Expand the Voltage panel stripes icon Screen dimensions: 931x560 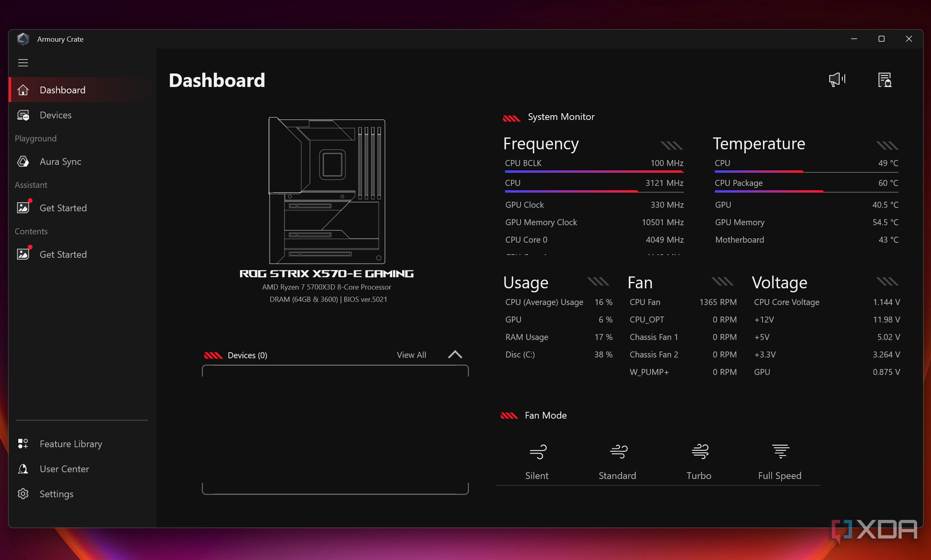887,282
